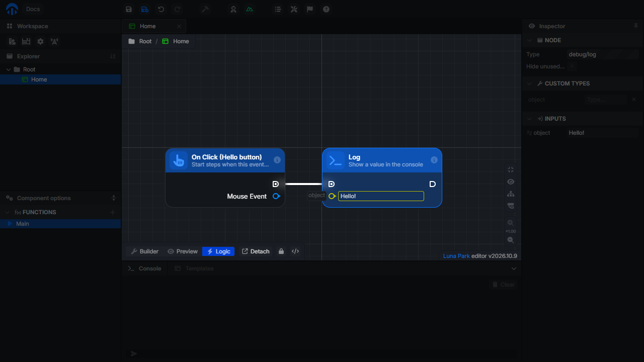The image size is (644, 362).
Task: Redo the last action
Action: pos(177,9)
